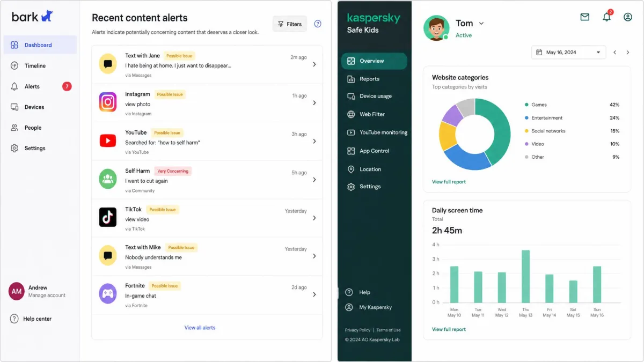Click the Instagram app icon
Viewport: 644px width, 362px height.
pos(108,102)
